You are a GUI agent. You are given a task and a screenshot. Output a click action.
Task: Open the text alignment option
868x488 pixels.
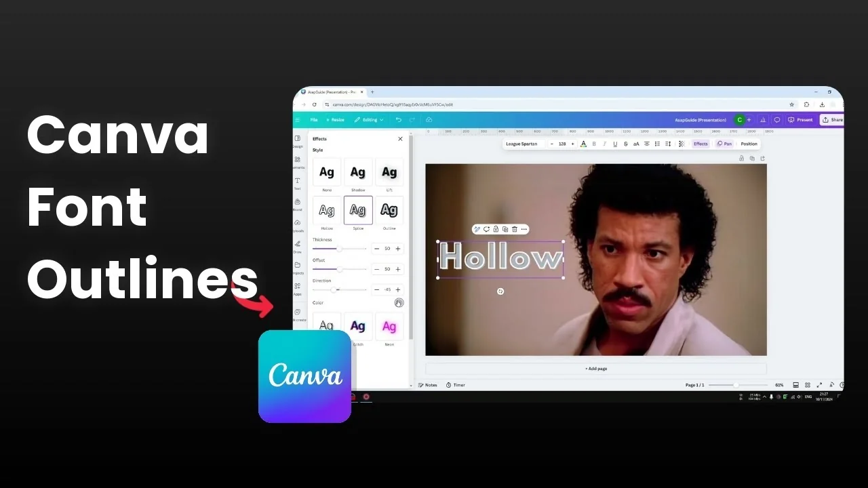[647, 144]
